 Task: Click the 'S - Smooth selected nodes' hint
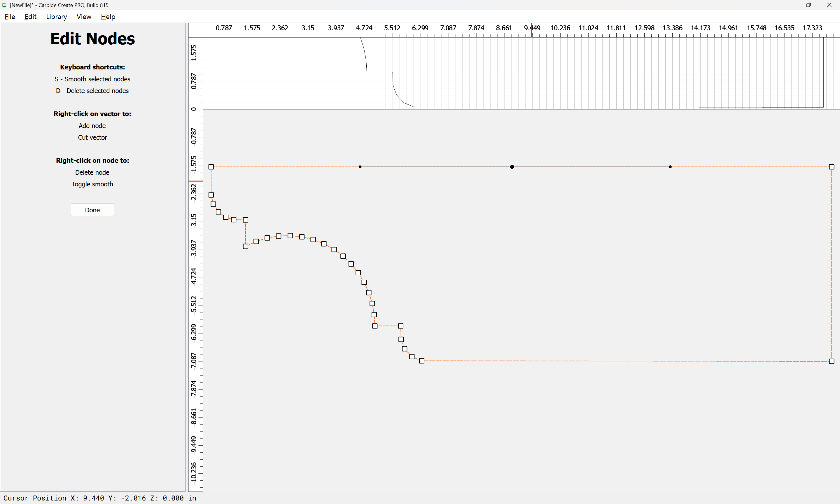[x=92, y=79]
